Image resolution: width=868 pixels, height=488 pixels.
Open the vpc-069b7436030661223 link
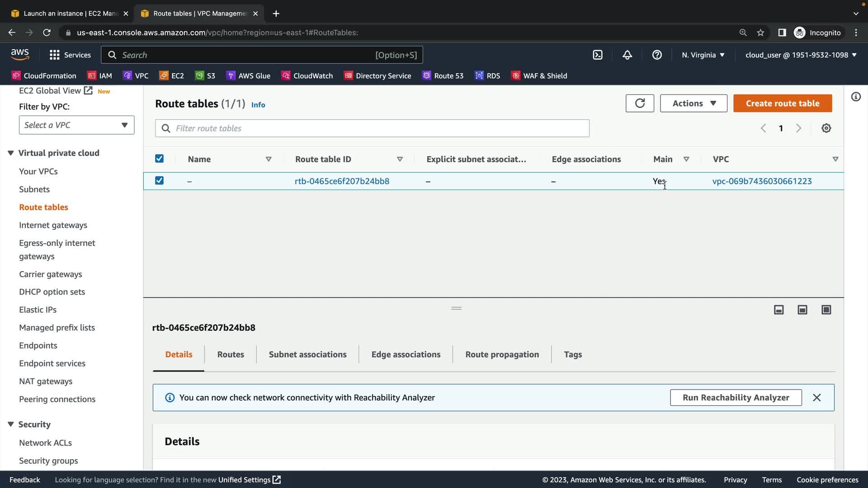762,181
